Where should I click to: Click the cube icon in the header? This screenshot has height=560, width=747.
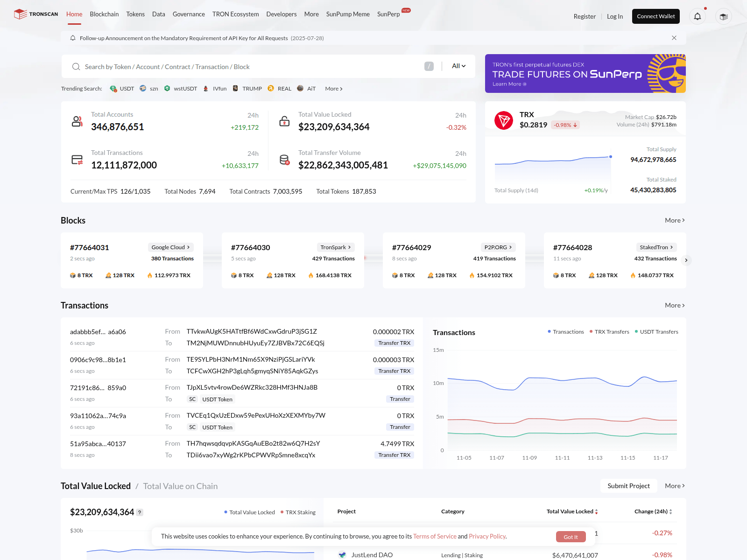tap(724, 16)
